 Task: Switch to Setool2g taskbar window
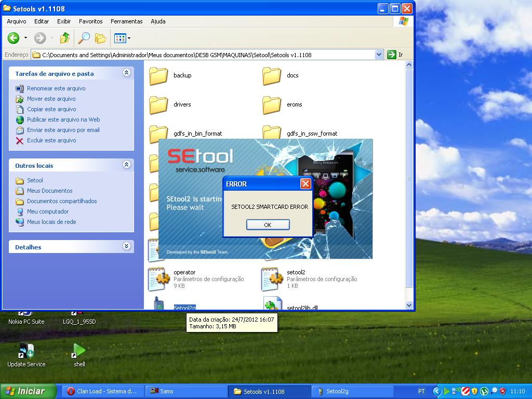click(353, 391)
